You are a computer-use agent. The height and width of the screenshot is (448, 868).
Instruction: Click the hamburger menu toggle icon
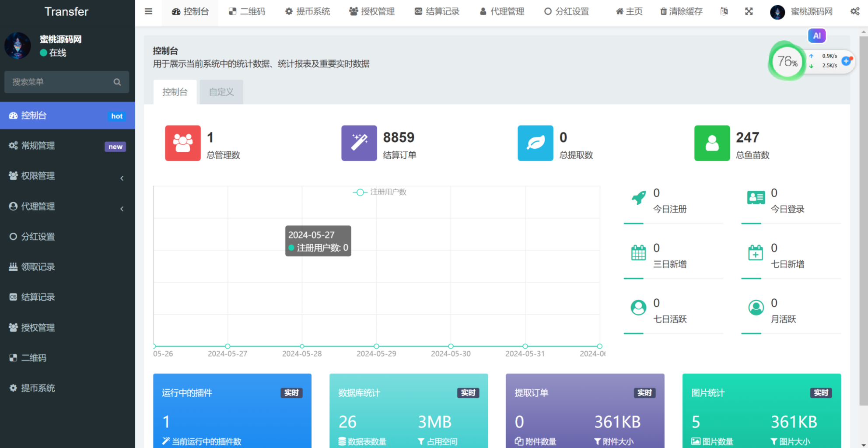pyautogui.click(x=148, y=11)
